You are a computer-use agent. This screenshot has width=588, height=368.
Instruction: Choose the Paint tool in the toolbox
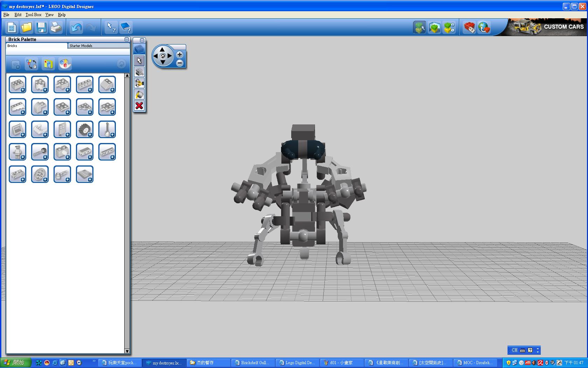click(139, 94)
